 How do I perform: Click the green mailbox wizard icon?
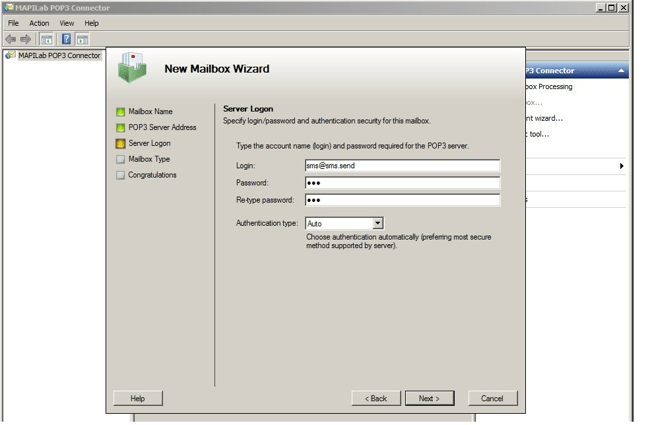132,68
